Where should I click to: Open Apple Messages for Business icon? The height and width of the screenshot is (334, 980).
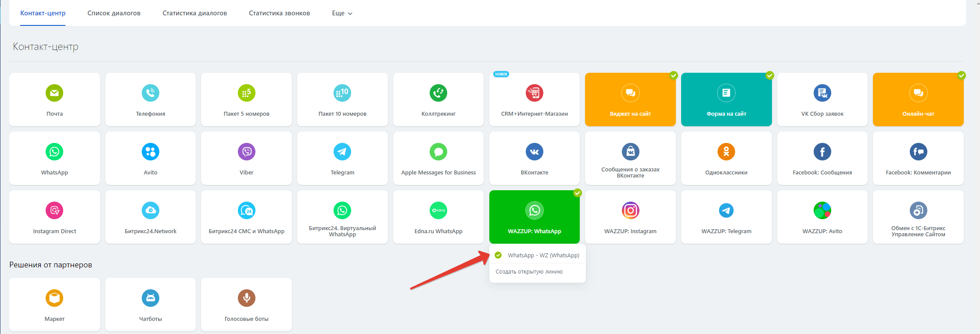[438, 152]
